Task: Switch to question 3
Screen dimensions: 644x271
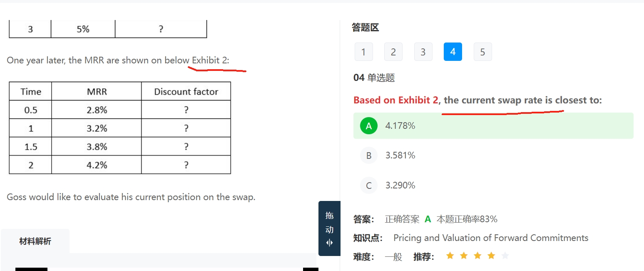Action: point(423,52)
